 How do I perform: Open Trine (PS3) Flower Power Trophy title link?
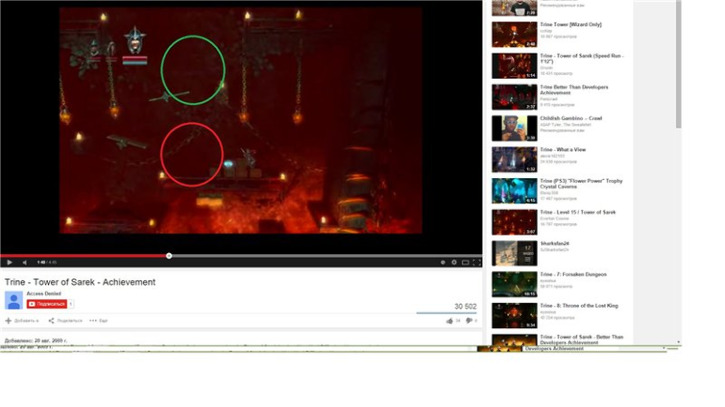tap(581, 184)
